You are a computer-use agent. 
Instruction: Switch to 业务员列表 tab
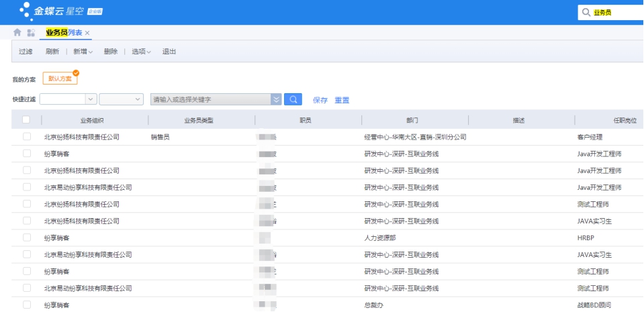point(64,32)
